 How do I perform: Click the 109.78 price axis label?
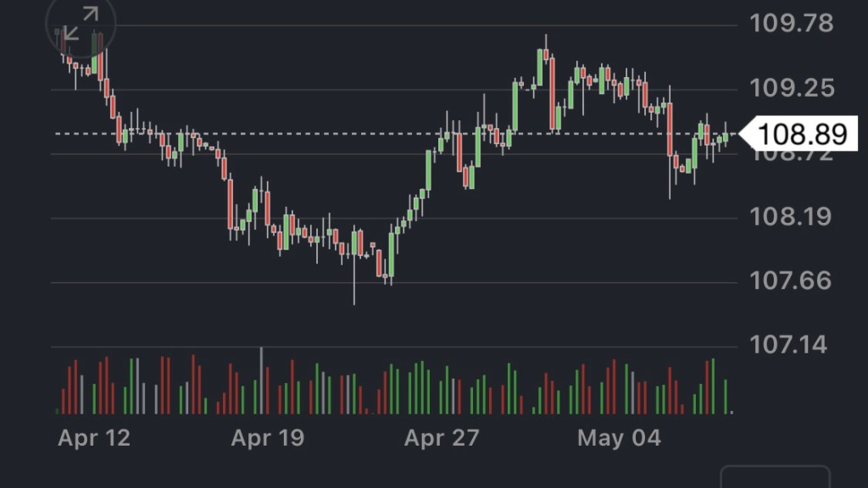[792, 23]
